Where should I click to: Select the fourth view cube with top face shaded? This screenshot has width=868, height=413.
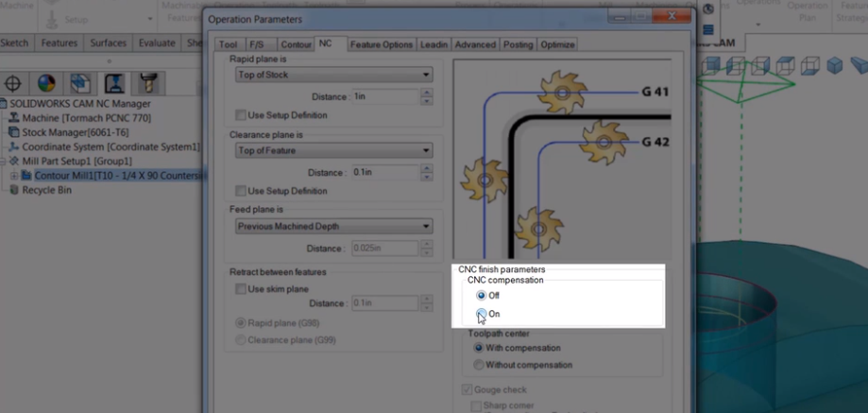[x=786, y=65]
